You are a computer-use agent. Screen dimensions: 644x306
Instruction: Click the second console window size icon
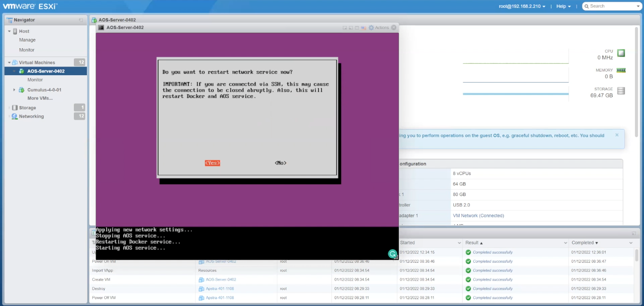click(351, 28)
